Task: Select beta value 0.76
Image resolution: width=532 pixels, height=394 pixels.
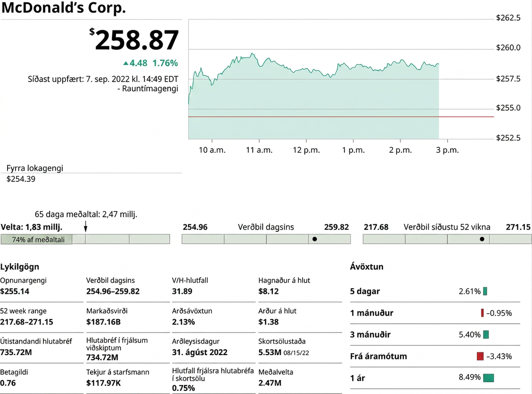Action: point(8,383)
